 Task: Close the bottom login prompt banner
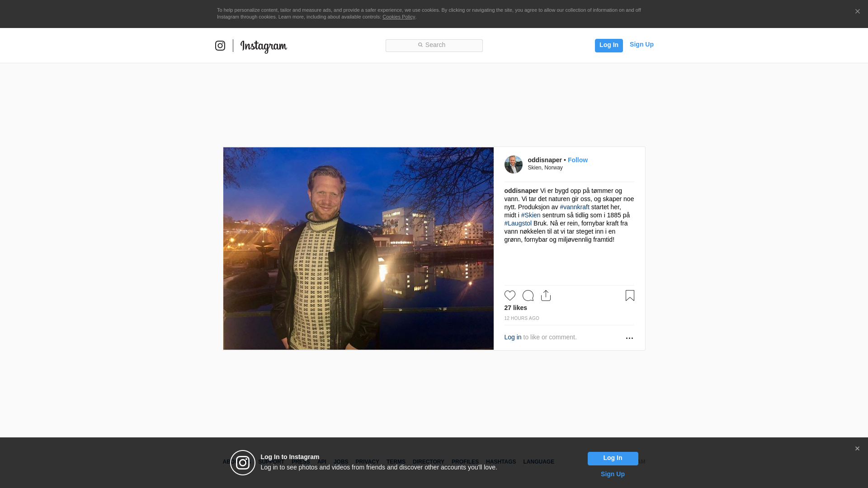tap(857, 449)
